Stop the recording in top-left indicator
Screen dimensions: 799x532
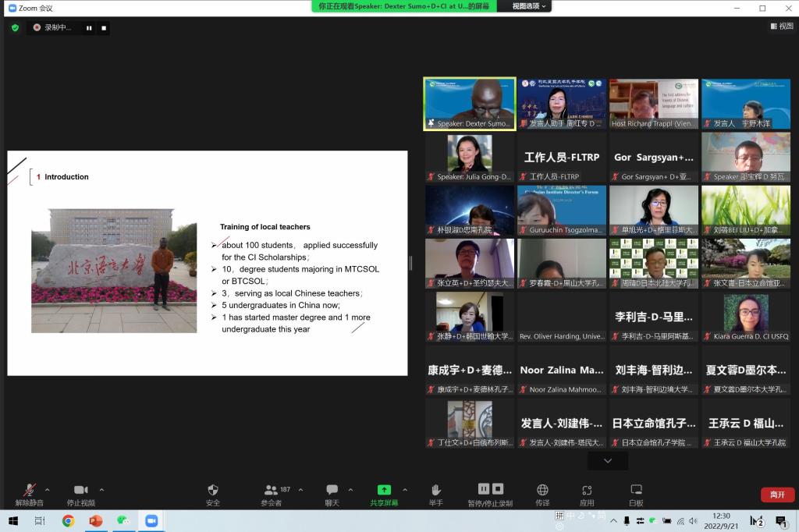coord(104,28)
